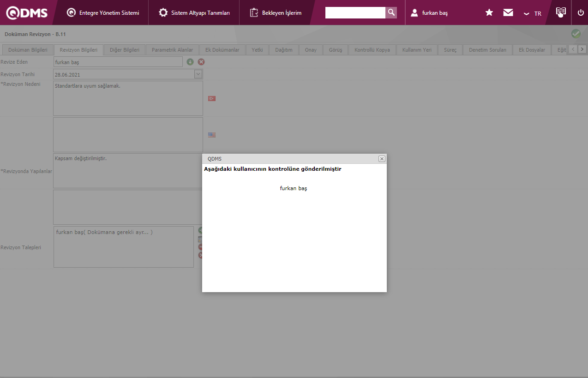Switch to the Kontrollü Kopya tab
The width and height of the screenshot is (588, 378).
[372, 50]
